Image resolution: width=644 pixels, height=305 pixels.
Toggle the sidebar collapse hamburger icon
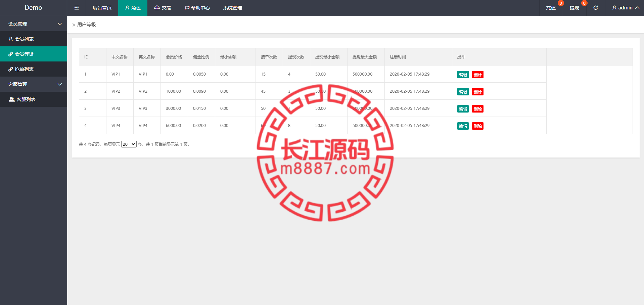coord(77,8)
